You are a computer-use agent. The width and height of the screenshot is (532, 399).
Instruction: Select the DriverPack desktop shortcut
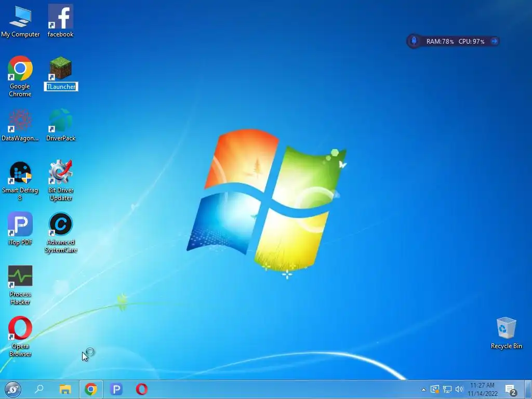pos(61,125)
